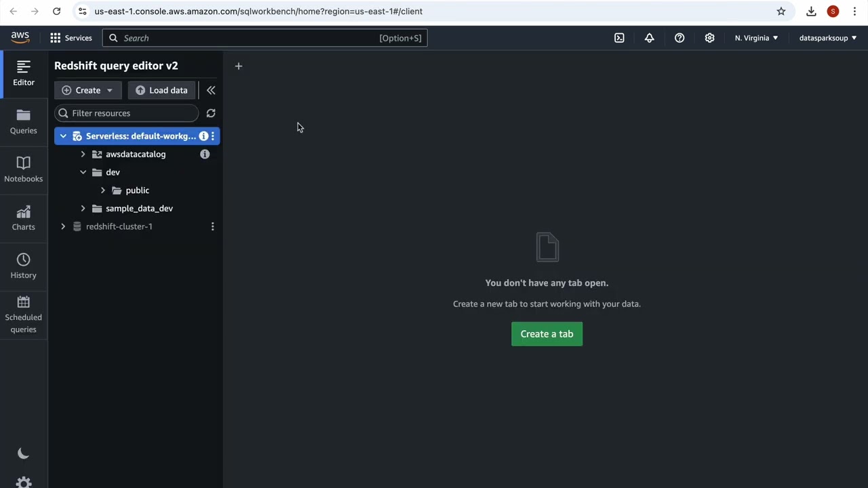Viewport: 868px width, 488px height.
Task: Reload the browser page
Action: 56,11
